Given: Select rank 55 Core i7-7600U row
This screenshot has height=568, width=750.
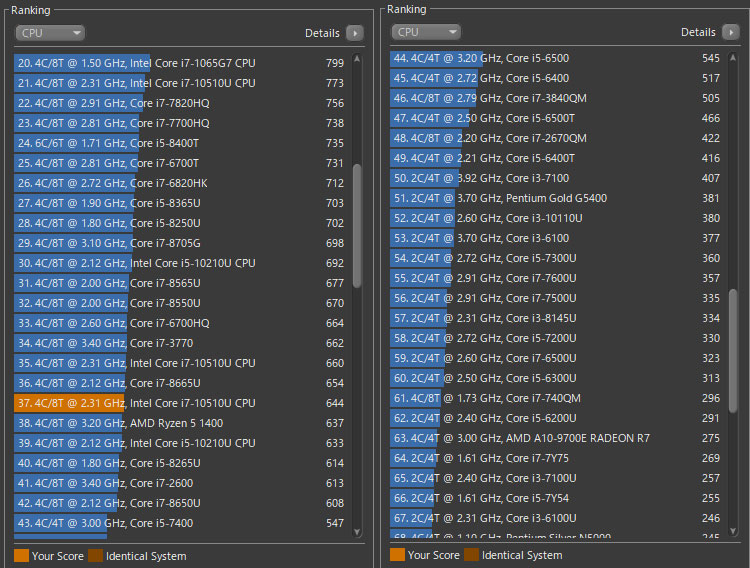Looking at the screenshot, I should click(x=557, y=278).
